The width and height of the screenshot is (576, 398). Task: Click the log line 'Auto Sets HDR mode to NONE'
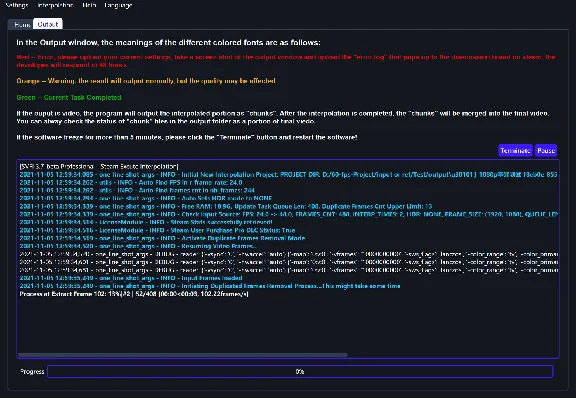pyautogui.click(x=145, y=198)
